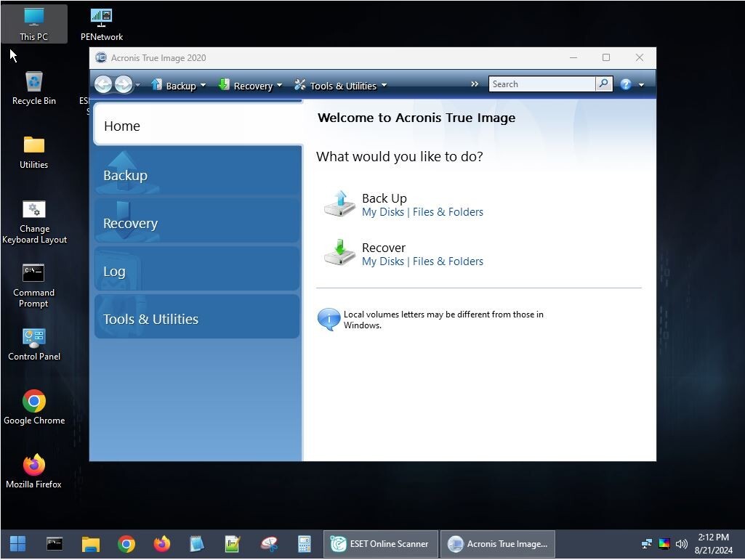Select Tools & Utilities in the sidebar

coord(196,319)
